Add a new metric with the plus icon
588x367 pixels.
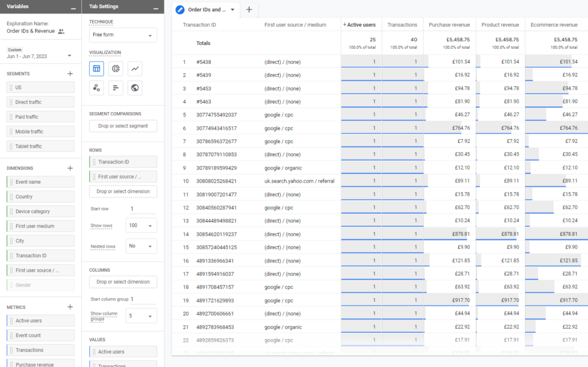tap(70, 307)
